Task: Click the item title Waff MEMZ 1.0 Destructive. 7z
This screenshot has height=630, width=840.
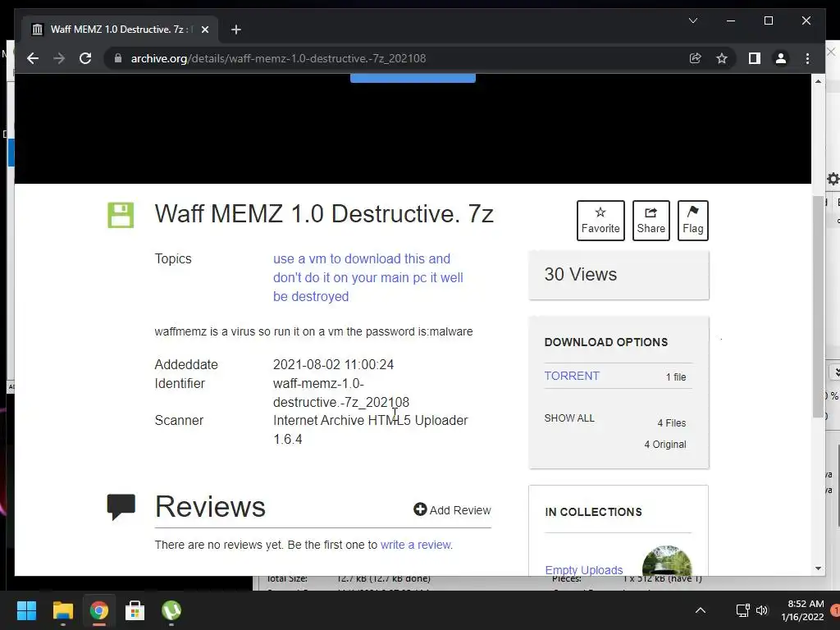Action: pos(324,214)
